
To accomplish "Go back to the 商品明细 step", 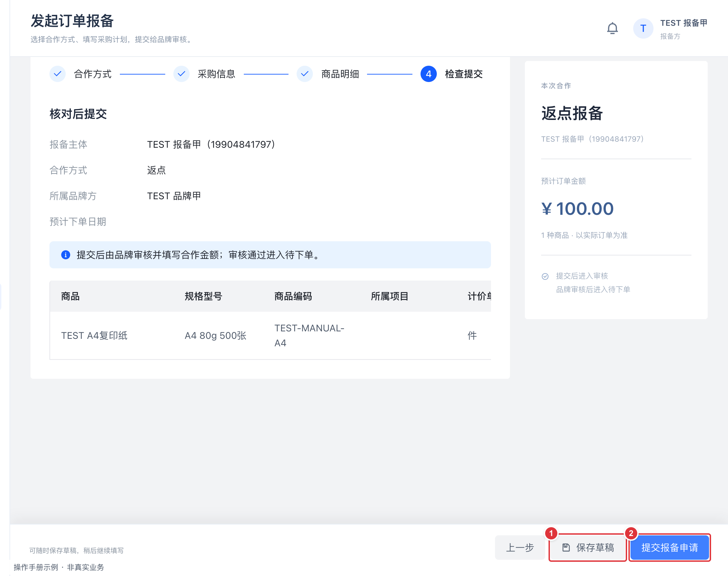I will coord(340,74).
